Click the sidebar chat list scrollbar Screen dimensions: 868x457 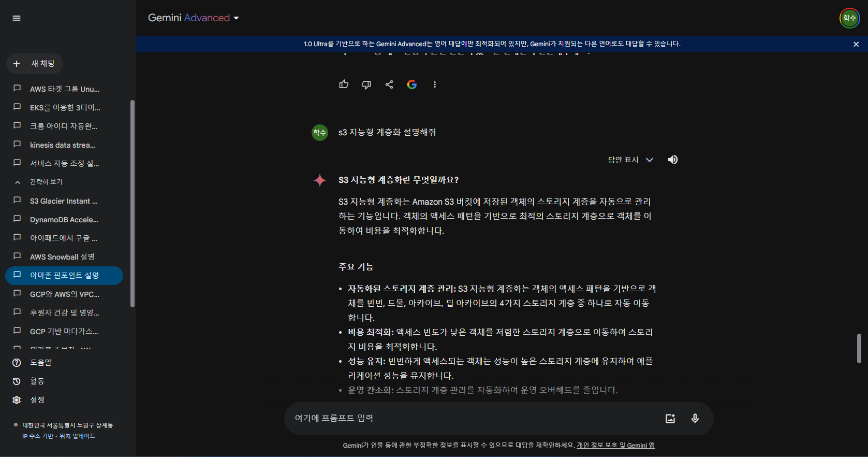point(133,204)
